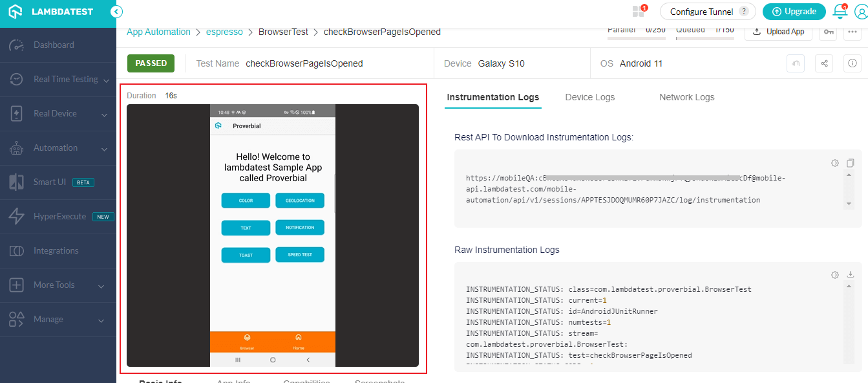Click the share test icon
Image resolution: width=868 pixels, height=383 pixels.
click(824, 63)
